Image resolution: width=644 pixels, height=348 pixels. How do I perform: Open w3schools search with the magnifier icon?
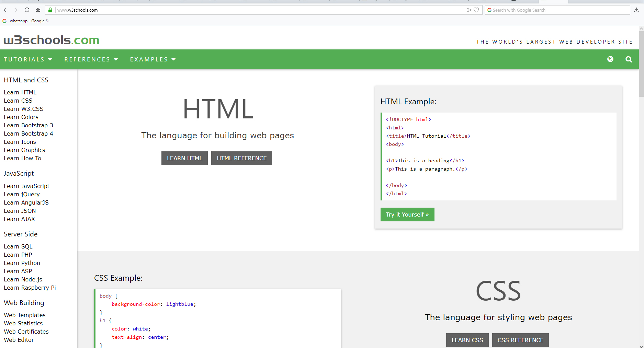click(x=629, y=59)
